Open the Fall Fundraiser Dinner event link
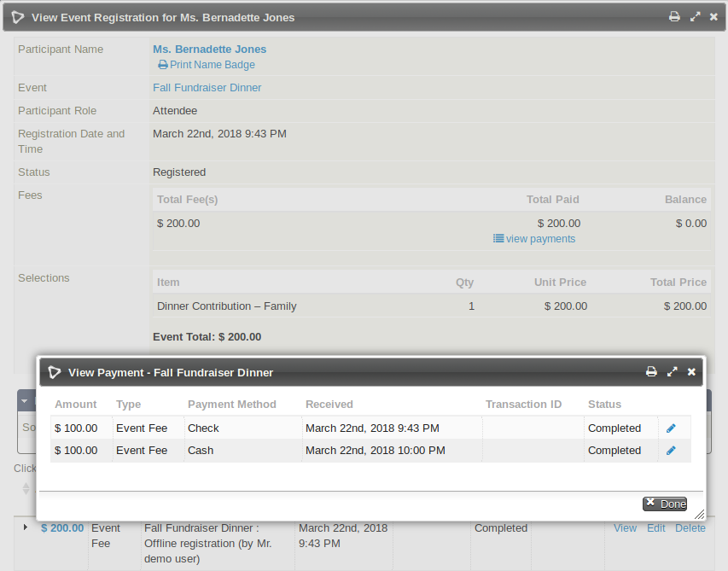The height and width of the screenshot is (571, 728). click(x=207, y=87)
